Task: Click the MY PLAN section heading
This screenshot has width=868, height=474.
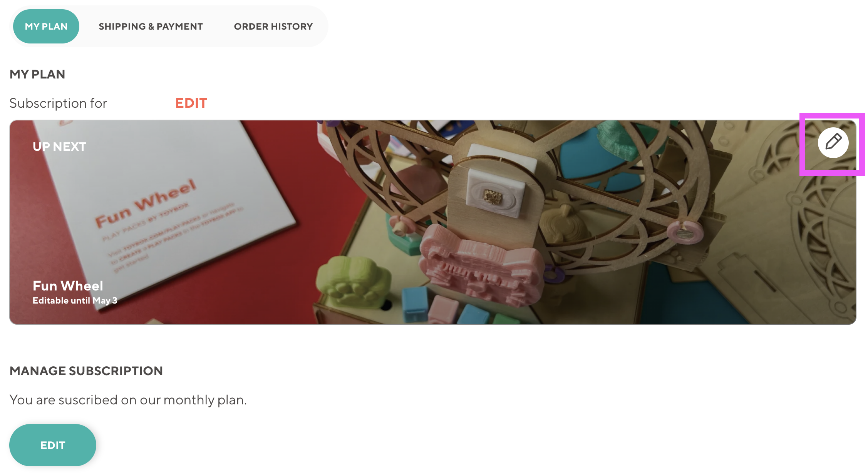Action: (x=37, y=74)
